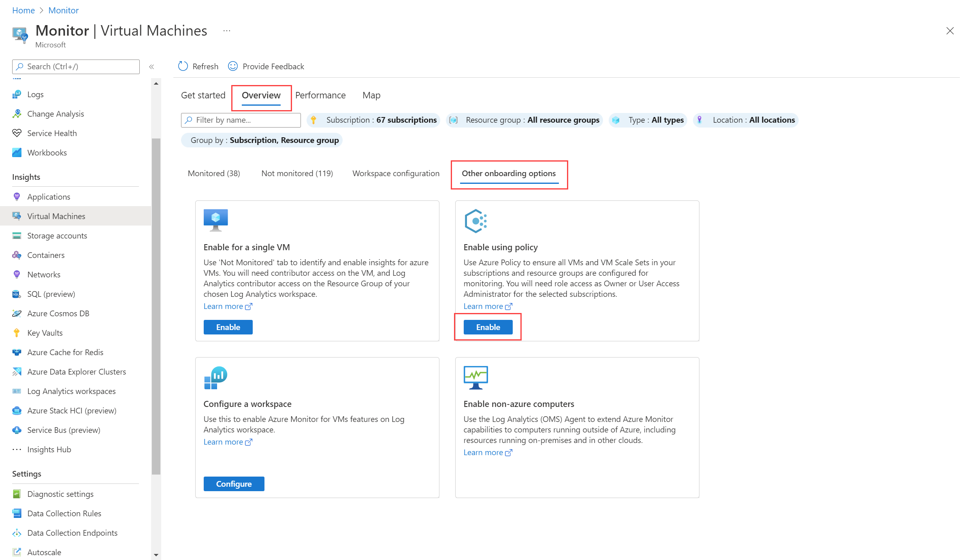Open Logs from the sidebar
Image resolution: width=972 pixels, height=560 pixels.
click(35, 94)
